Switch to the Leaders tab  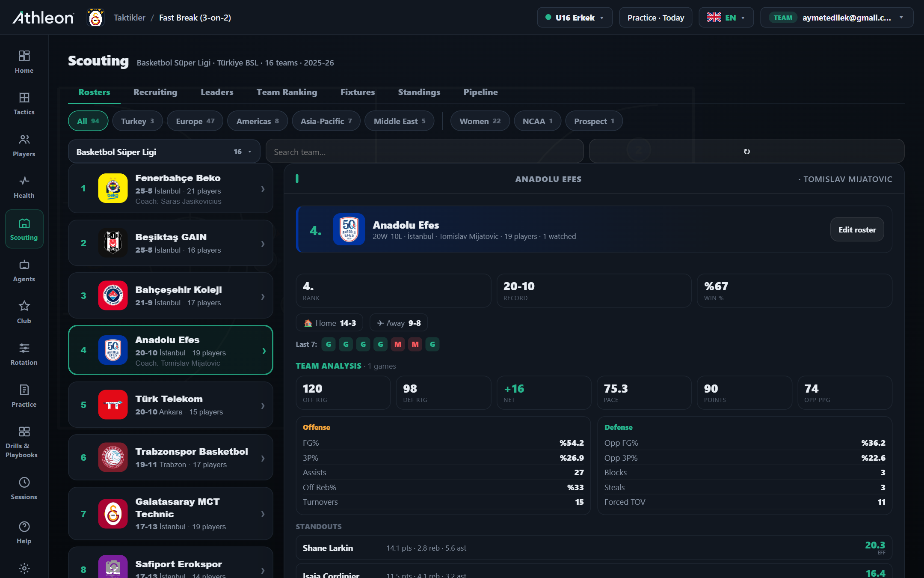217,92
